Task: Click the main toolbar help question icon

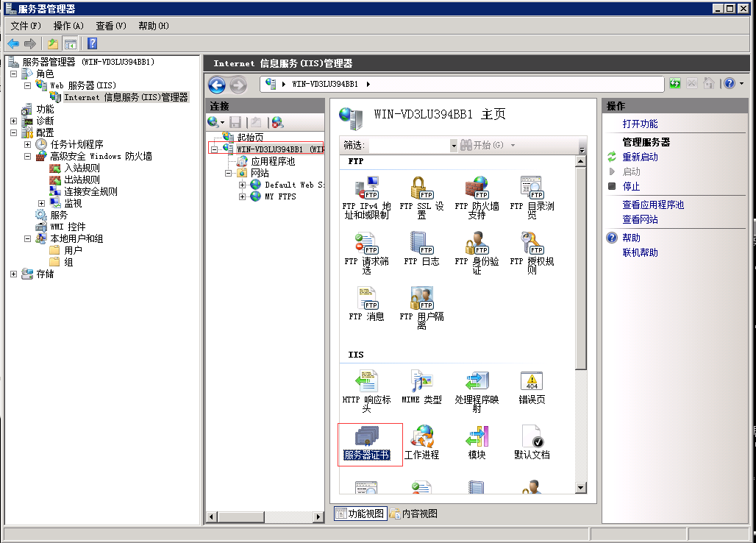Action: point(93,43)
